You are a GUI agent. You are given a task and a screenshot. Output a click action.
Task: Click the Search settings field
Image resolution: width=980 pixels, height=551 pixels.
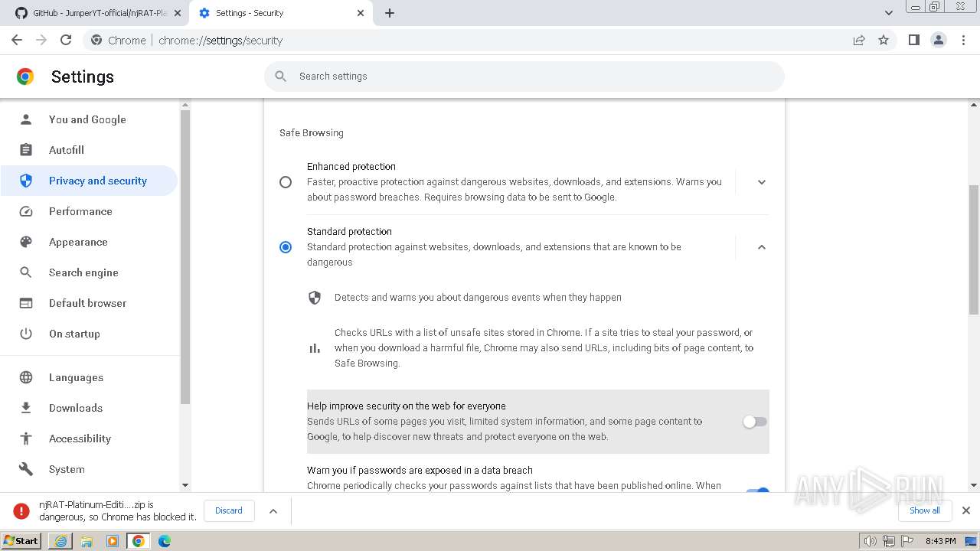pyautogui.click(x=524, y=77)
